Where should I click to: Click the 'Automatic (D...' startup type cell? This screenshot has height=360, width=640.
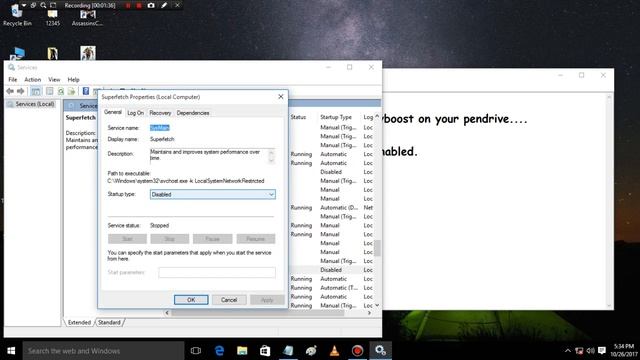(x=338, y=207)
